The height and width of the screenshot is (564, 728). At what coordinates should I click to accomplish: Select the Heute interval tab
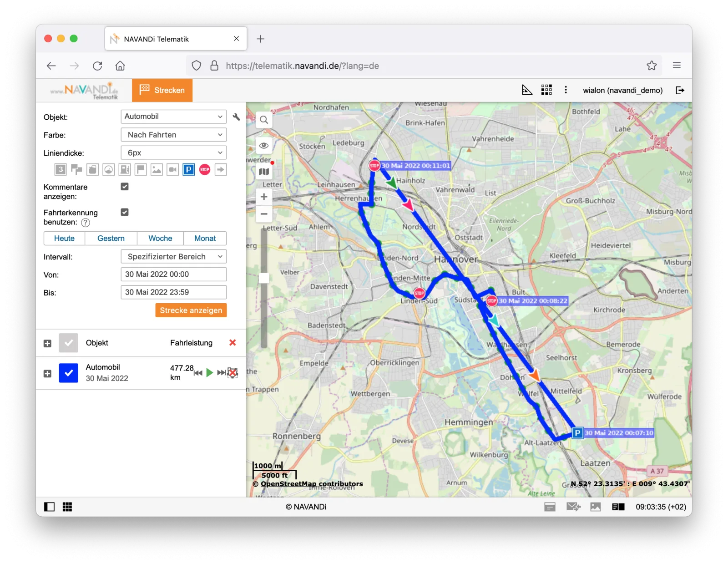point(65,239)
